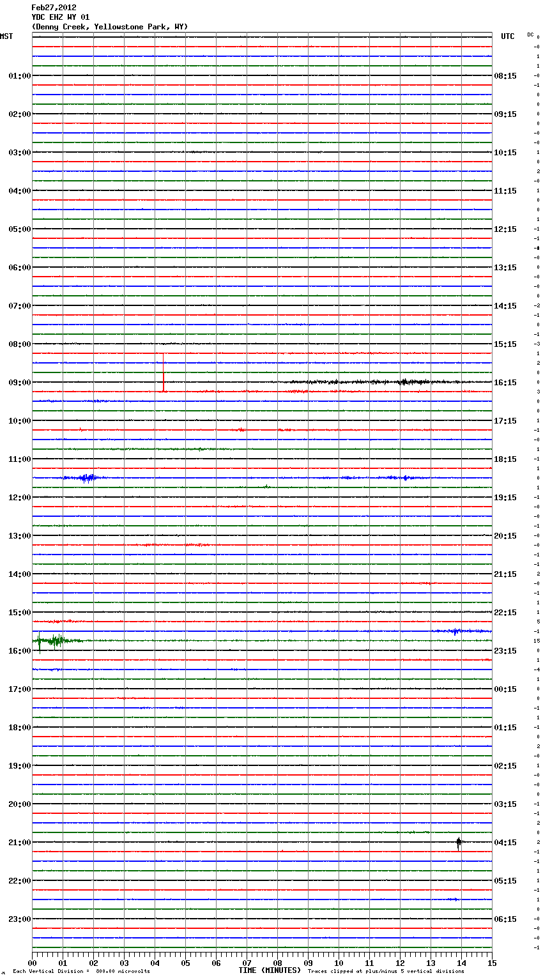The width and height of the screenshot is (543, 980).
Task: Select the 15:00 MST time label
Action: 19,613
